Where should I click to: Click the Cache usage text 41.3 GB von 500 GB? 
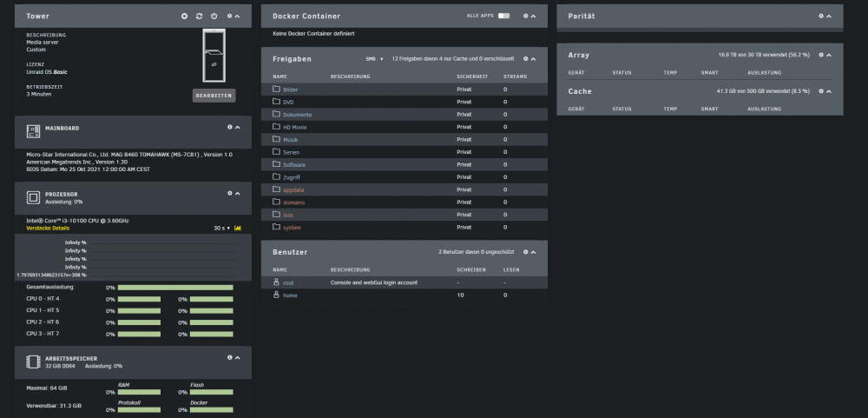click(763, 91)
